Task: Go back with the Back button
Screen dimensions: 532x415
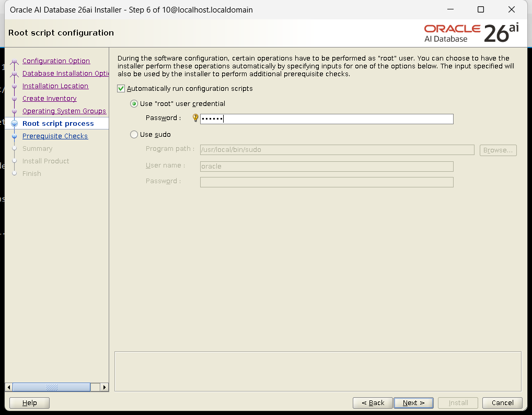Action: 373,403
